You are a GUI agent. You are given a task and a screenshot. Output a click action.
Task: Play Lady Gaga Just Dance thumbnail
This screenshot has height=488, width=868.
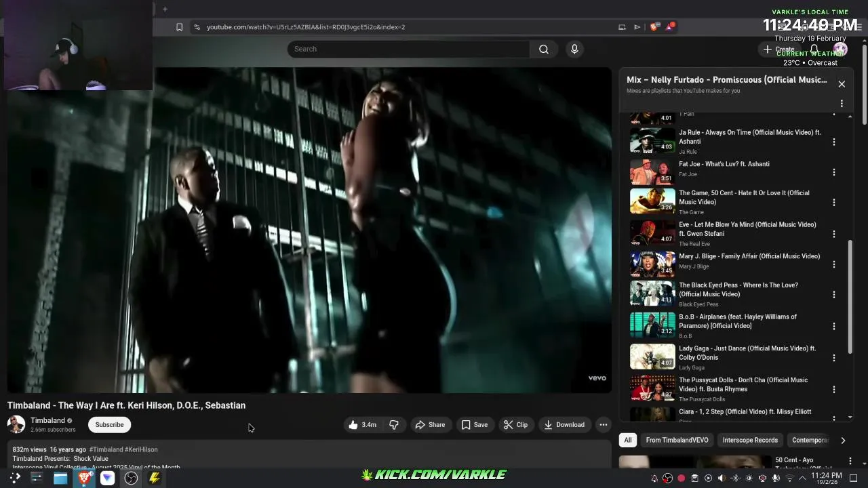(652, 357)
